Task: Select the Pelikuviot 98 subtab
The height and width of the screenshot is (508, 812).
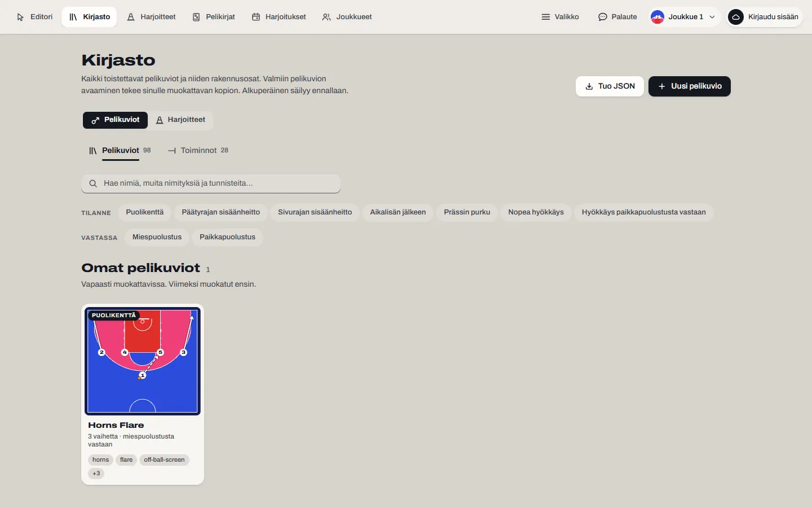Action: pos(120,151)
